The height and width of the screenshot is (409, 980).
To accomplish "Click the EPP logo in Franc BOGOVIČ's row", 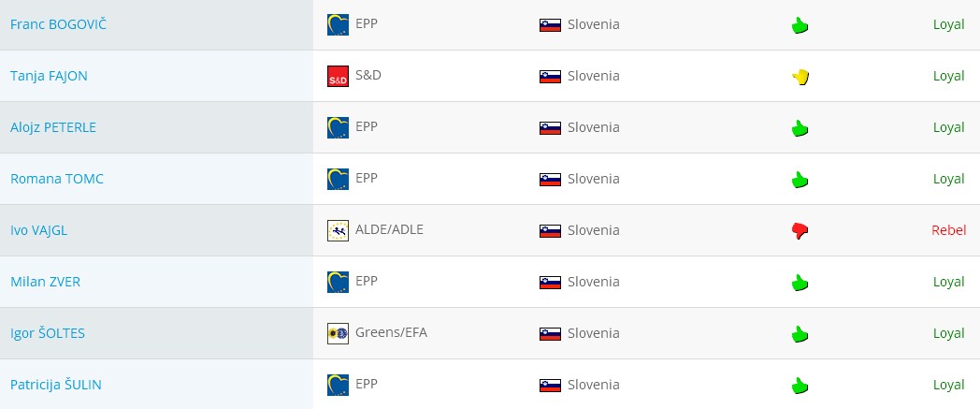I will (338, 24).
